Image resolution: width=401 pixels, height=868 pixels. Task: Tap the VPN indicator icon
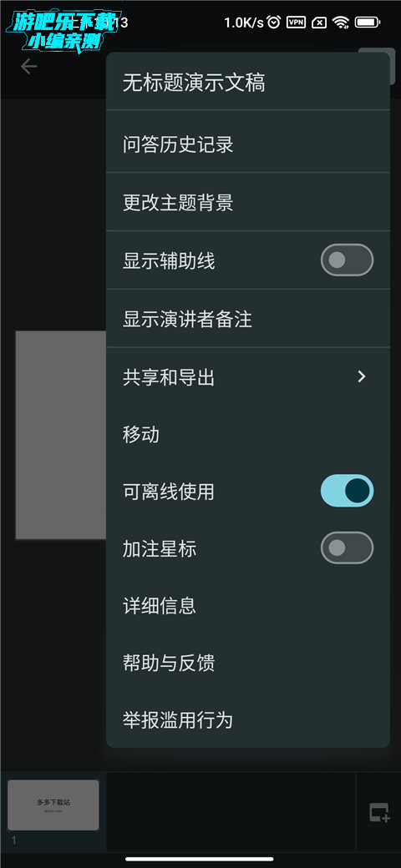coord(297,23)
